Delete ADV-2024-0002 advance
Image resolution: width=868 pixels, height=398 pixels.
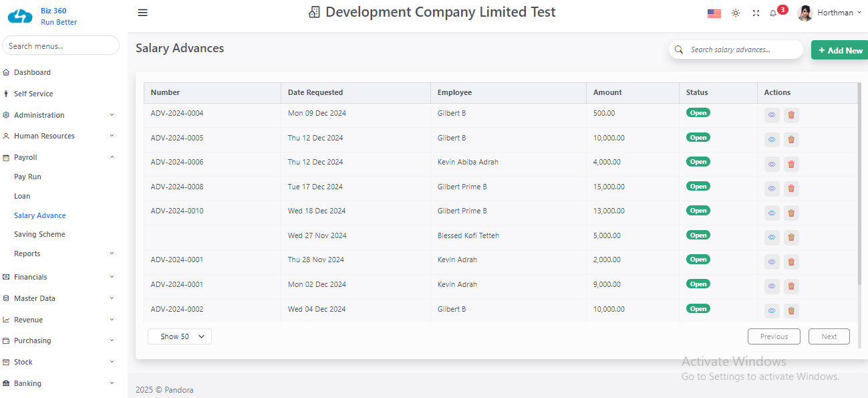(x=791, y=311)
